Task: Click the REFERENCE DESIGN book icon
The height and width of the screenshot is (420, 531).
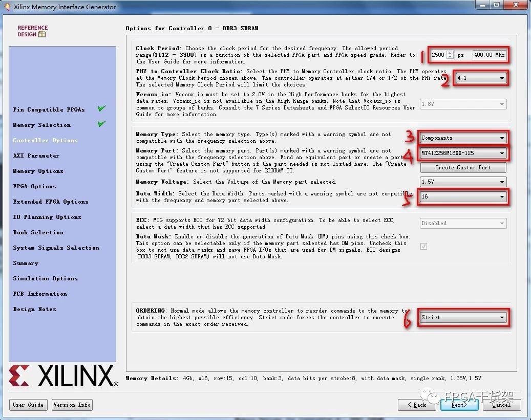Action: (x=42, y=34)
